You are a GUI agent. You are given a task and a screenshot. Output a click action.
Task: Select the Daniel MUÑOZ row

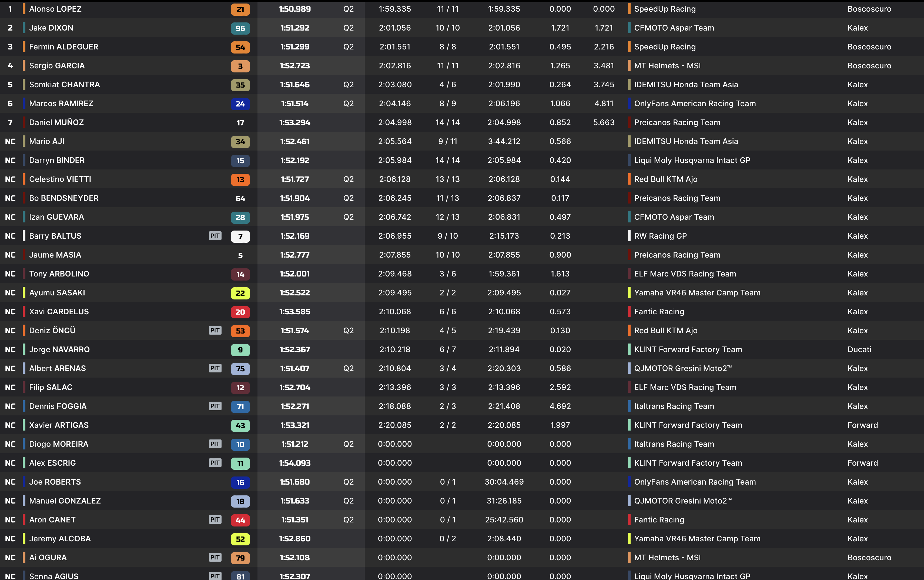tap(56, 122)
